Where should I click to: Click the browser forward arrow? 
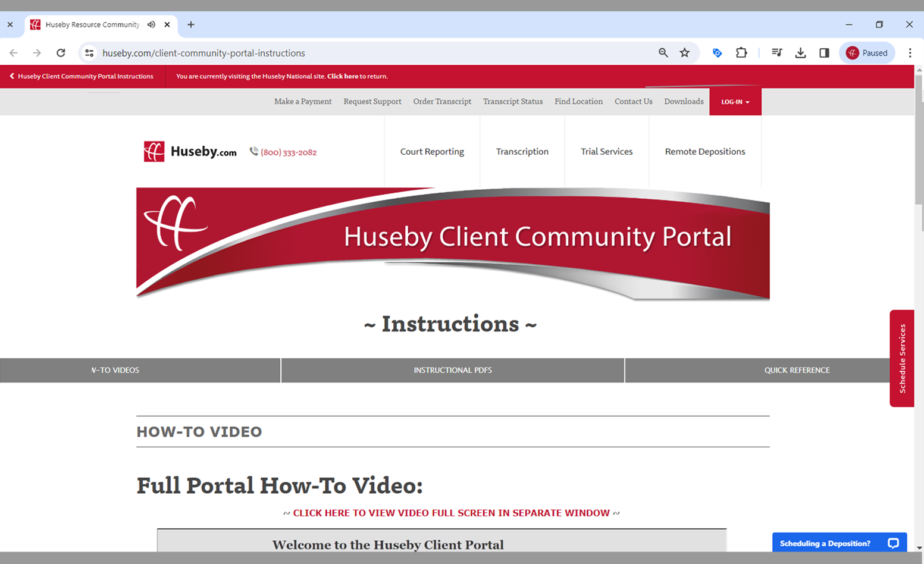point(37,53)
